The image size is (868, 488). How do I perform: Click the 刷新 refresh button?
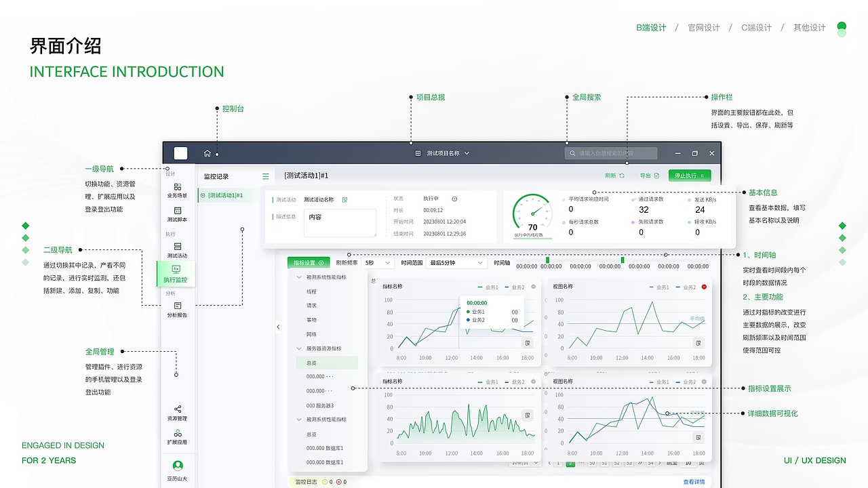click(615, 176)
